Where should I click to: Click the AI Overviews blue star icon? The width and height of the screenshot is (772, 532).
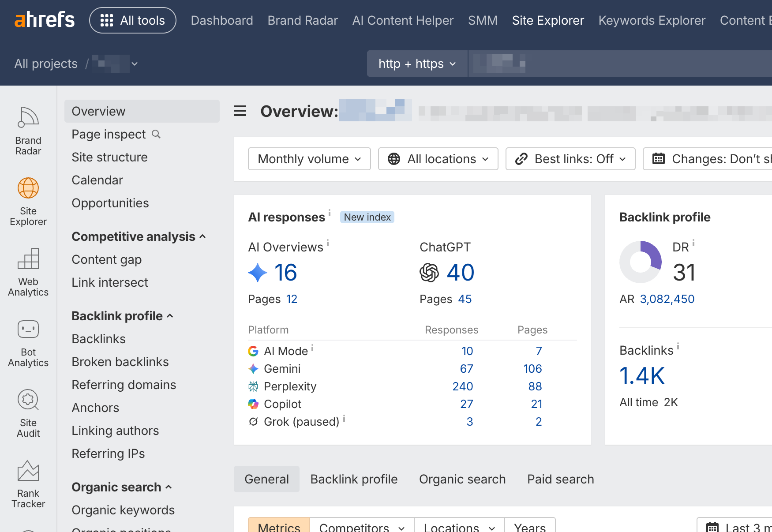(x=258, y=273)
